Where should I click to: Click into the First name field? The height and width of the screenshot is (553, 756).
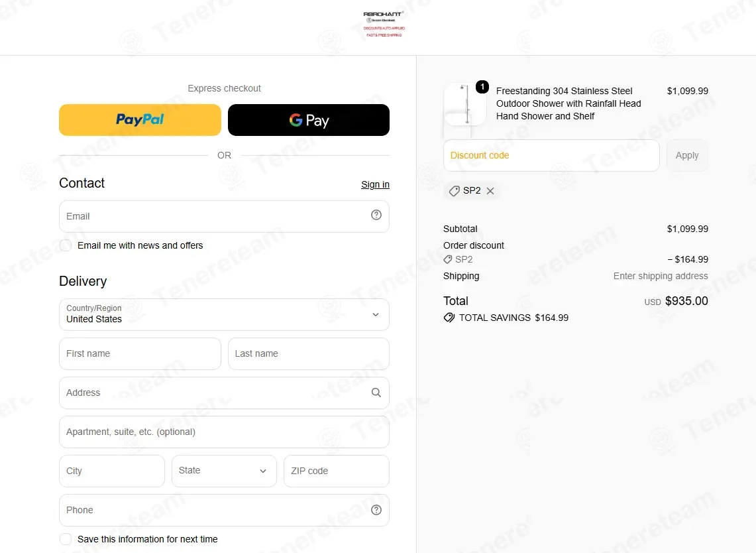(x=140, y=353)
